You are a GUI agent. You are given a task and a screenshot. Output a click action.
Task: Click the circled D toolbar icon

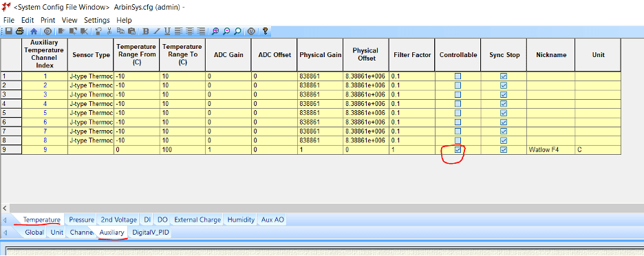pos(47,31)
